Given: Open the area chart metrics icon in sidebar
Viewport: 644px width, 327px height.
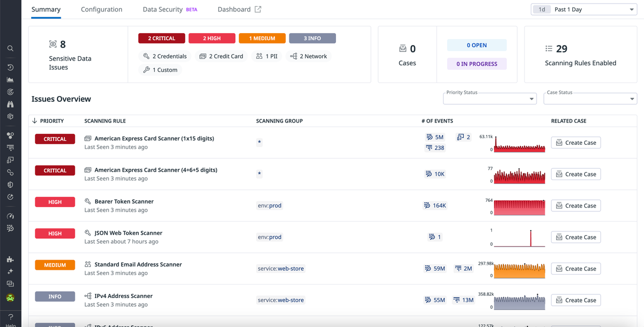Looking at the screenshot, I should 10,80.
